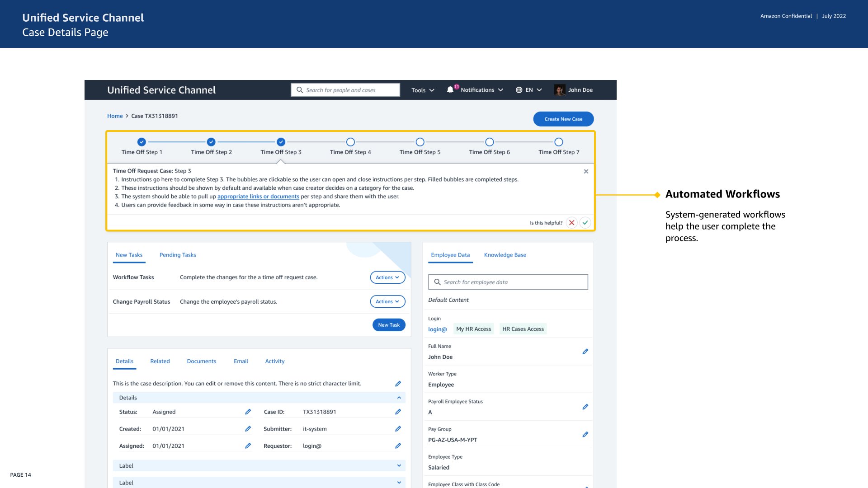The width and height of the screenshot is (868, 488).
Task: Select the Time Off Step 5 bubble
Action: 420,142
